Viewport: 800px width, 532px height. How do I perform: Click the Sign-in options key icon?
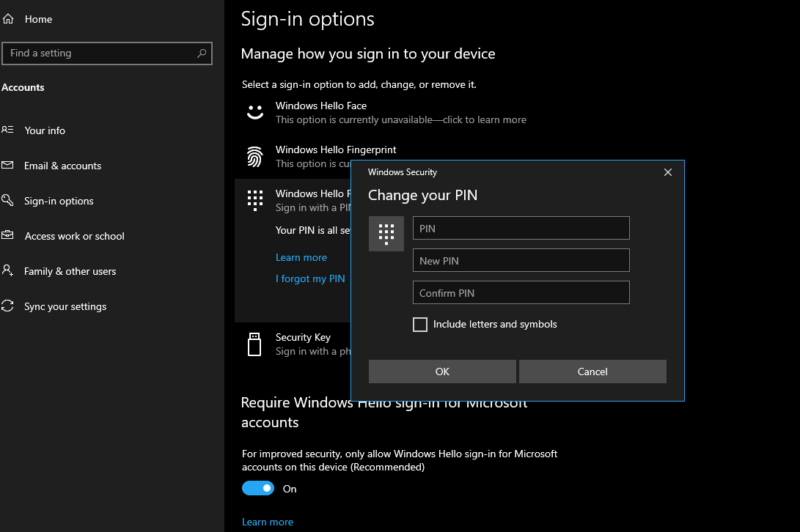(7, 201)
